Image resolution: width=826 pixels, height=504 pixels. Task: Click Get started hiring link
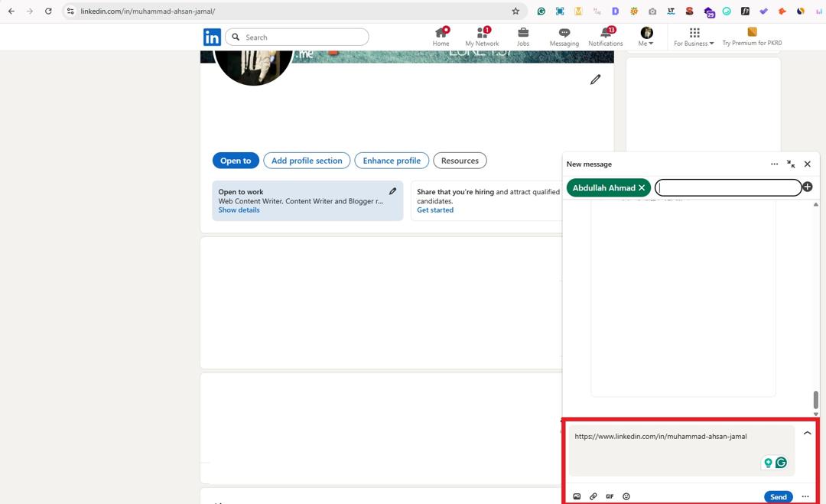click(435, 210)
